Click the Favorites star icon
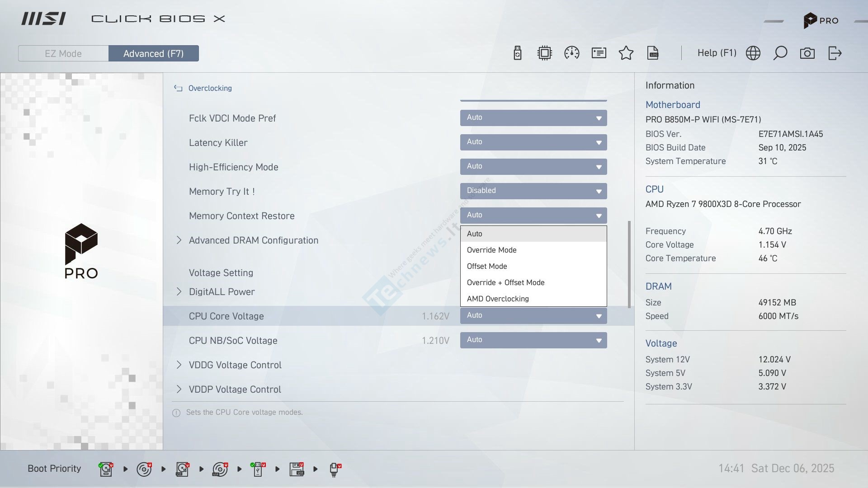Viewport: 868px width, 488px height. pos(626,53)
